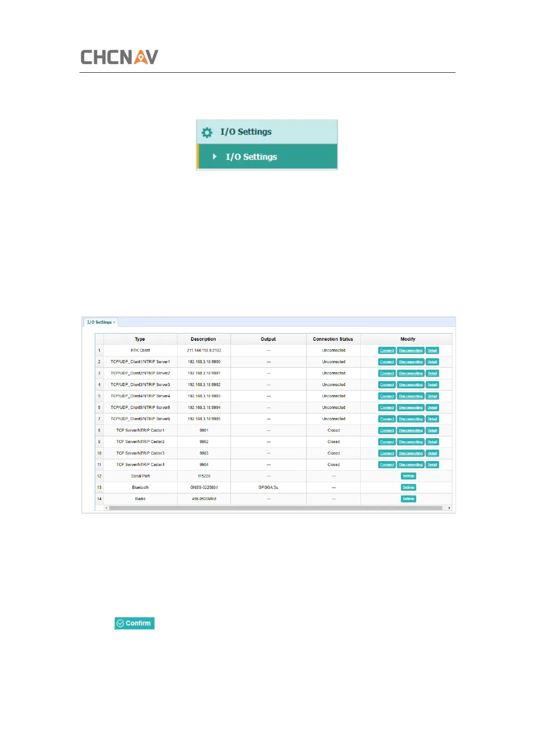Click the scrollbar left arrow
The height and width of the screenshot is (756, 535).
(106, 508)
